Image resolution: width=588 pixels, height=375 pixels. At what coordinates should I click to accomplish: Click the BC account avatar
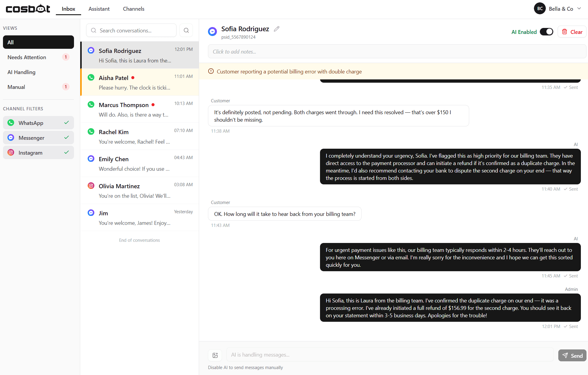(x=540, y=8)
